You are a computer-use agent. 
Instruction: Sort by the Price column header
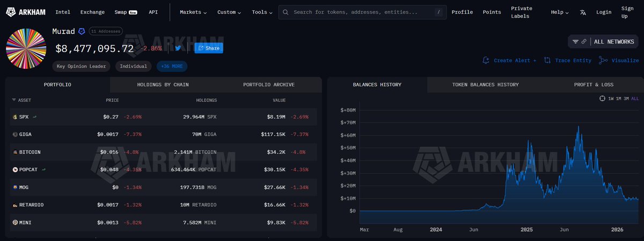pyautogui.click(x=112, y=100)
